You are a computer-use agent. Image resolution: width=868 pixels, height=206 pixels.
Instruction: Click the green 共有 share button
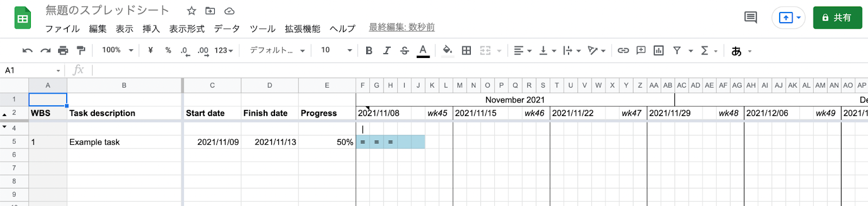coord(838,18)
